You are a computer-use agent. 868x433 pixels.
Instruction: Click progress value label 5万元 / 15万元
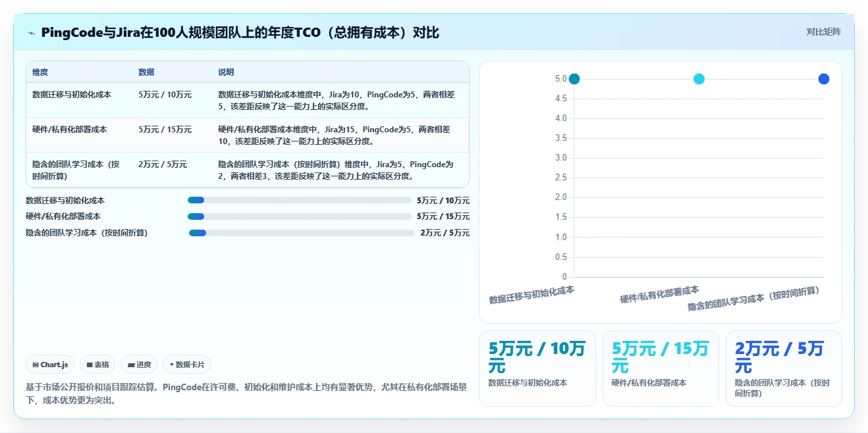(443, 216)
